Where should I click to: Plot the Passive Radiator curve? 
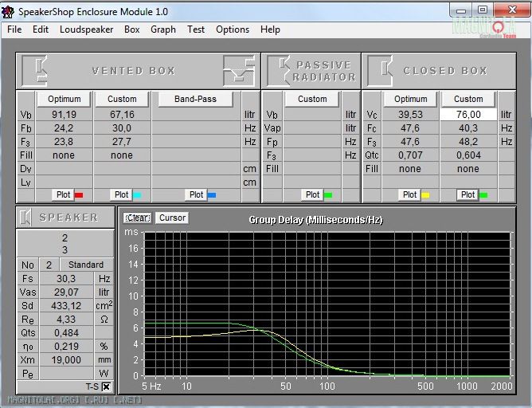point(312,194)
